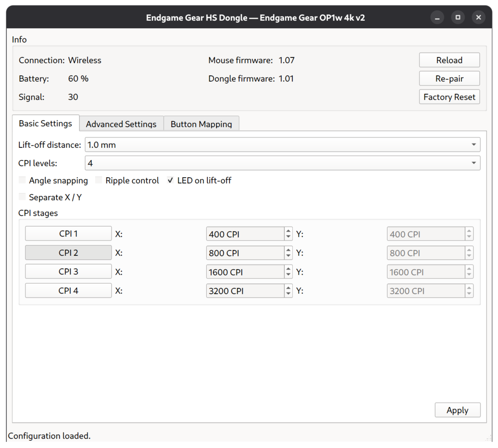Increase CPI 4 X value with up arrow

pos(288,287)
